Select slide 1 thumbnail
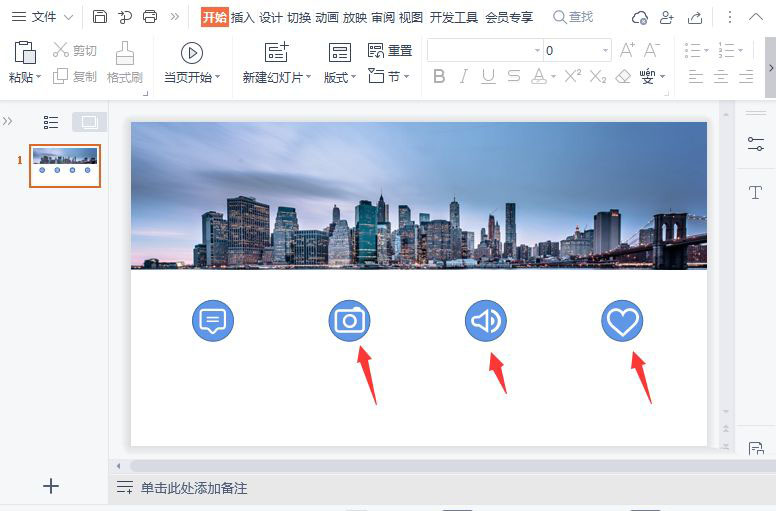The width and height of the screenshot is (776, 511). [x=65, y=166]
